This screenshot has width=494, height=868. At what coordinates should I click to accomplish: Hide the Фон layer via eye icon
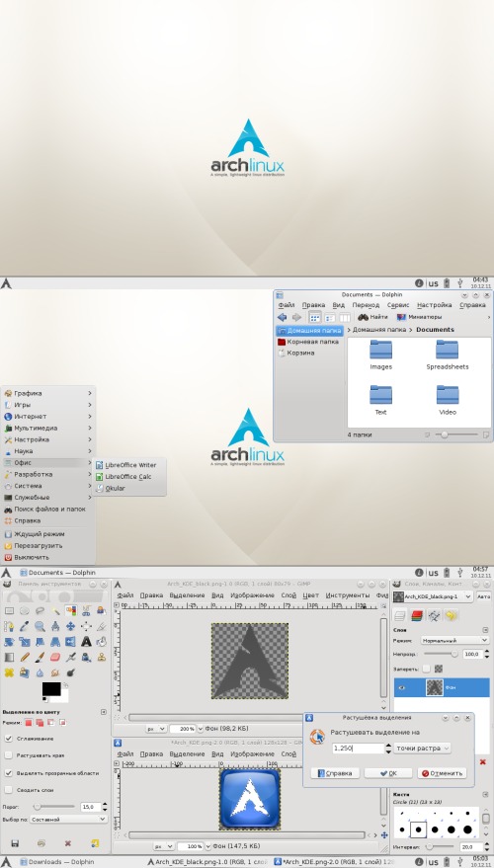[403, 688]
